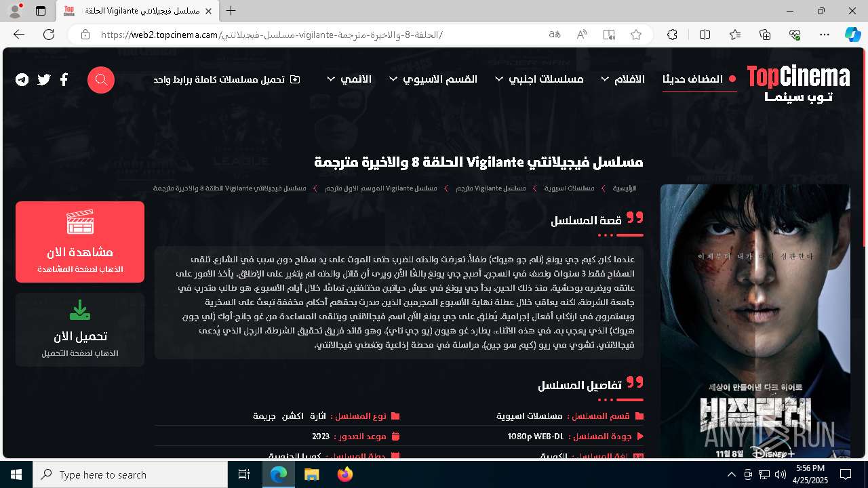Image resolution: width=868 pixels, height=488 pixels.
Task: Open Copilot icon in Edge toolbar
Action: click(852, 35)
